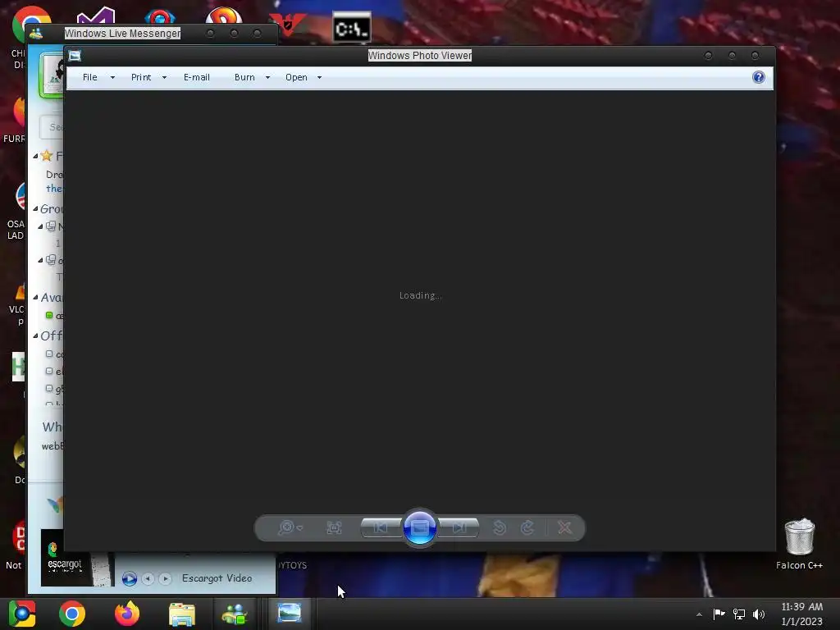Open File Explorer from taskbar
Image resolution: width=840 pixels, height=630 pixels.
coord(182,614)
